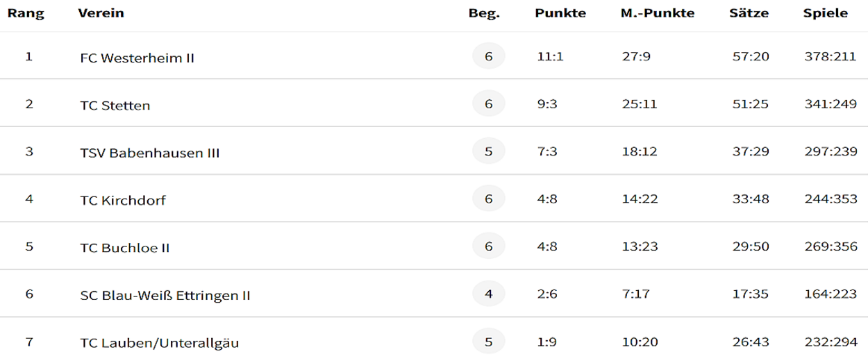Image resolution: width=868 pixels, height=361 pixels.
Task: Open the TC Stetten team entry
Action: point(115,106)
